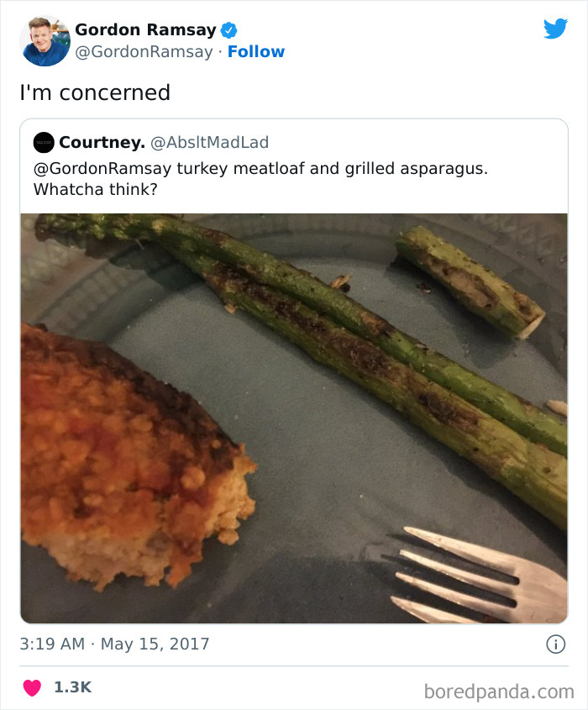Click Gordon Ramsay's display name
588x710 pixels.
pos(146,29)
